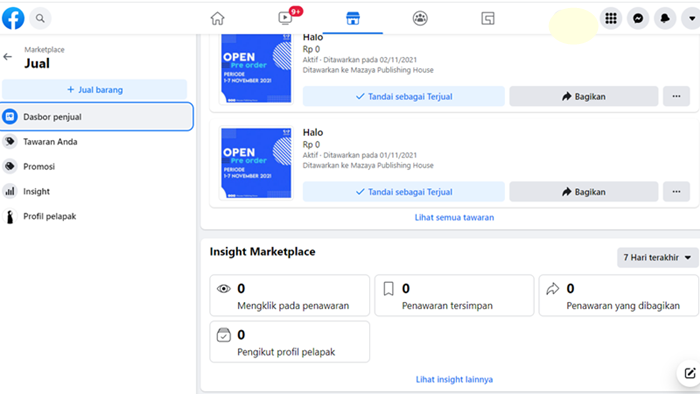700x394 pixels.
Task: Click the bookmark icon in insights
Action: click(388, 289)
